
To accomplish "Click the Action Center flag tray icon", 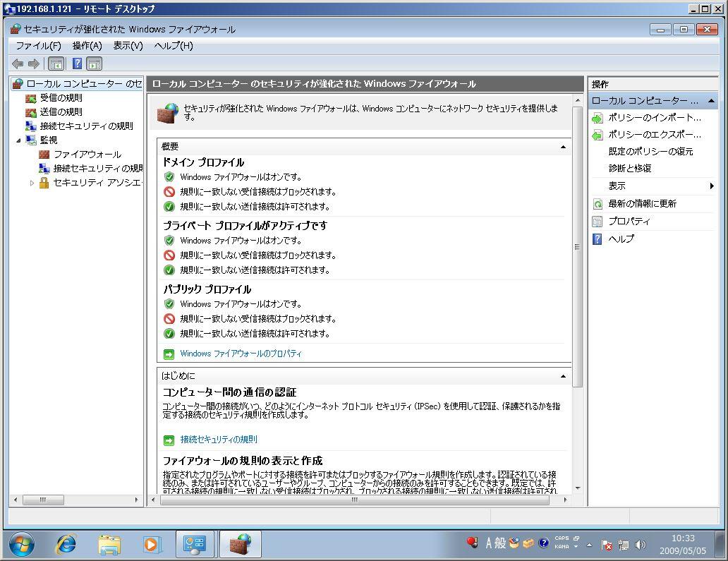I will coord(607,544).
